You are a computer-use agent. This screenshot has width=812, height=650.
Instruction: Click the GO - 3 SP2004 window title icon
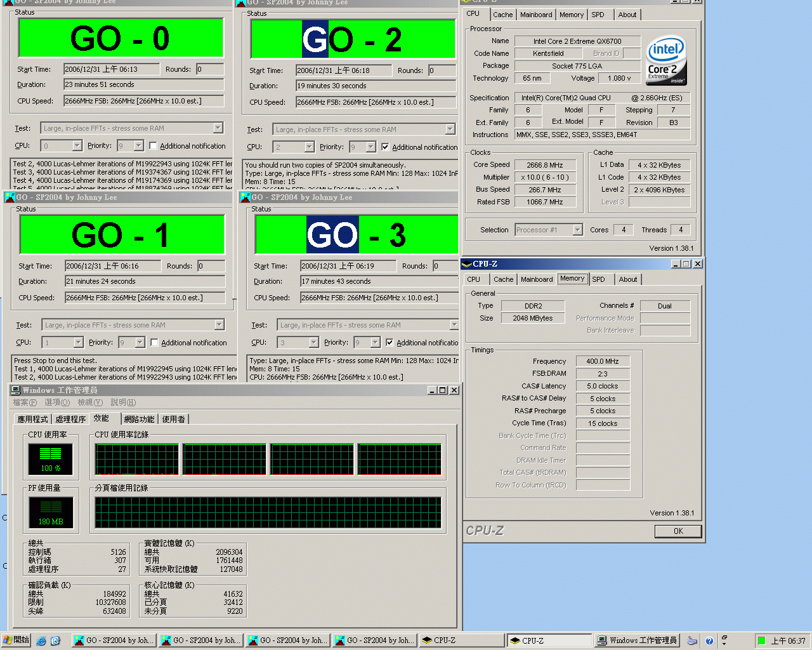click(x=245, y=197)
